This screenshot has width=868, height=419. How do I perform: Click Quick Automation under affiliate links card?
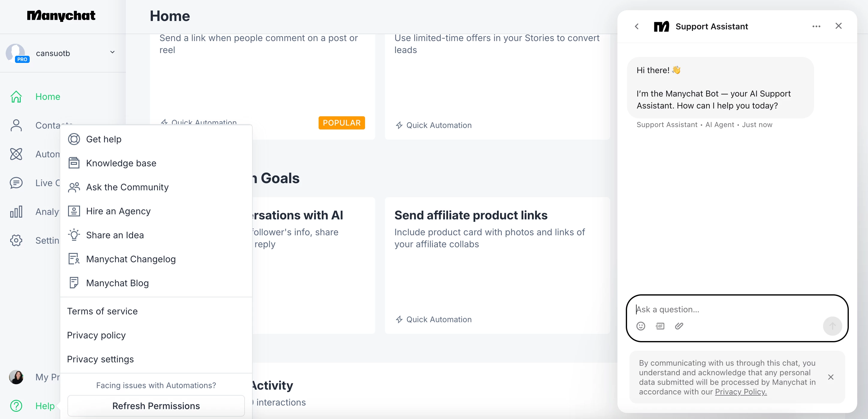(x=434, y=319)
